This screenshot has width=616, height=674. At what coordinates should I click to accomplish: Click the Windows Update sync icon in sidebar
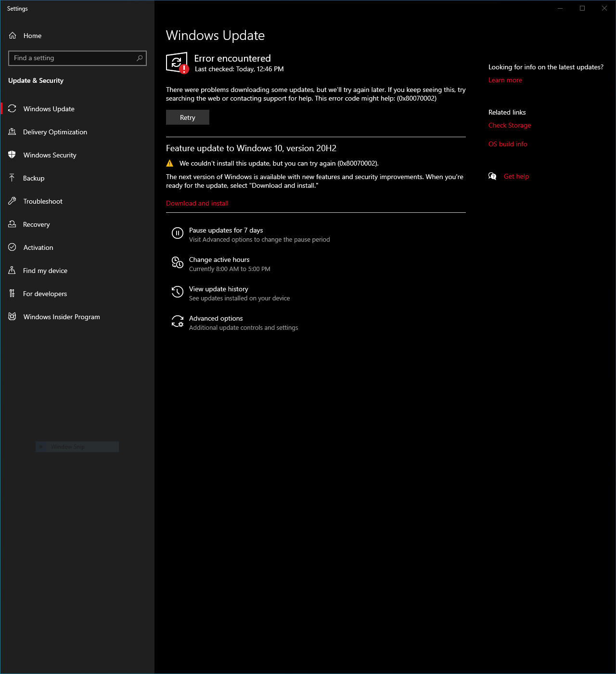[x=13, y=109]
